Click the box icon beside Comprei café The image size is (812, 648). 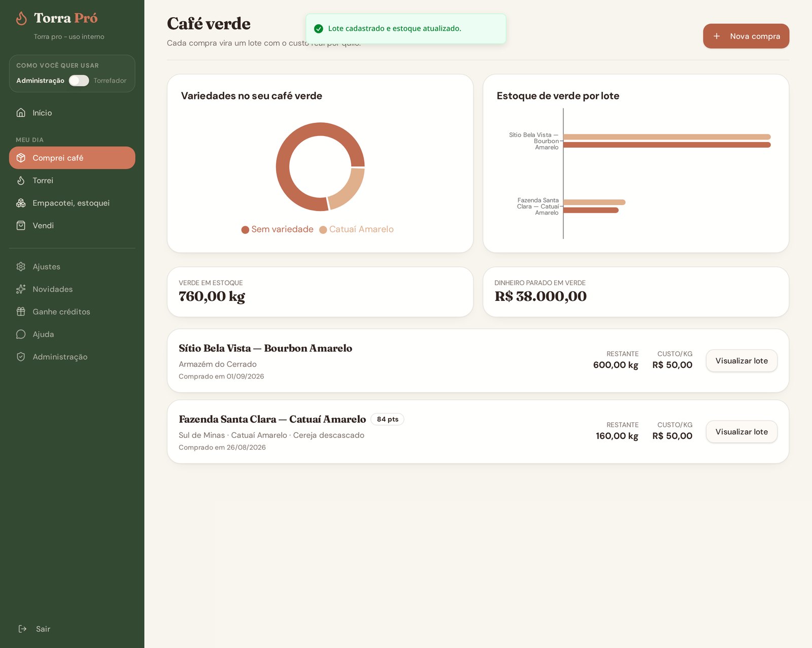pyautogui.click(x=21, y=158)
